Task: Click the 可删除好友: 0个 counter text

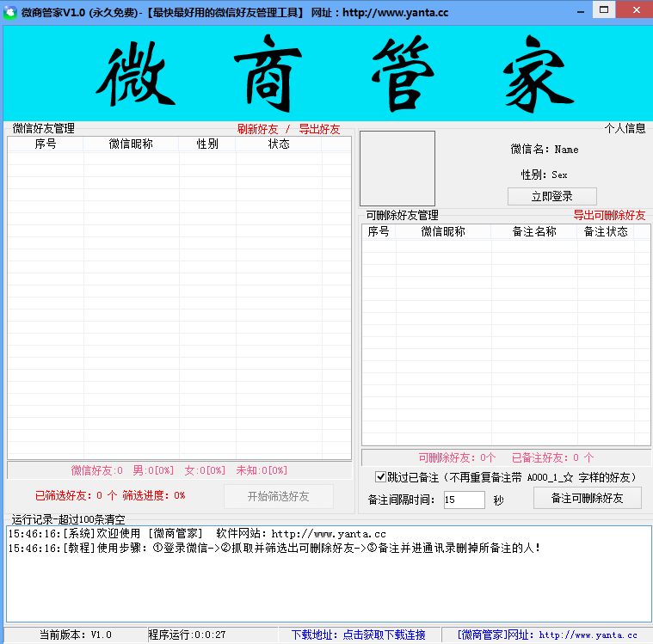Action: (457, 458)
